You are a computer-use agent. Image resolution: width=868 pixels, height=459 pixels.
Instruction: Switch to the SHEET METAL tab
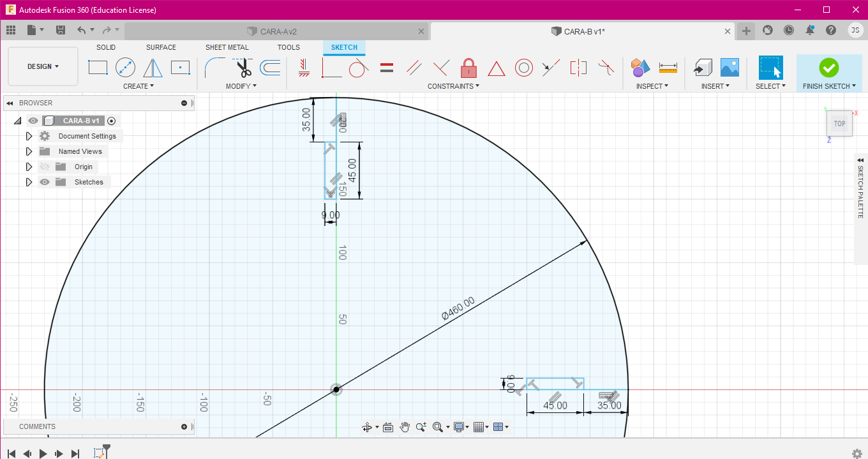coord(227,47)
